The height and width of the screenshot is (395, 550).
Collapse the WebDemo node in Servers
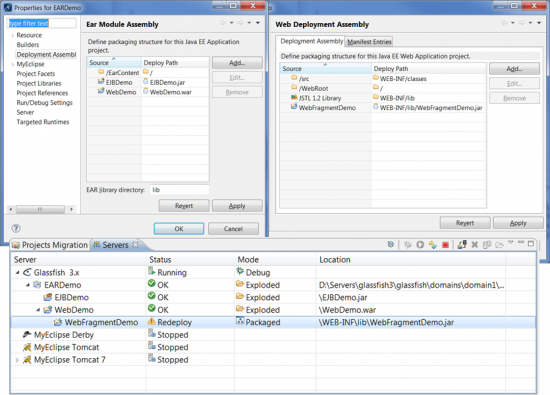(38, 310)
